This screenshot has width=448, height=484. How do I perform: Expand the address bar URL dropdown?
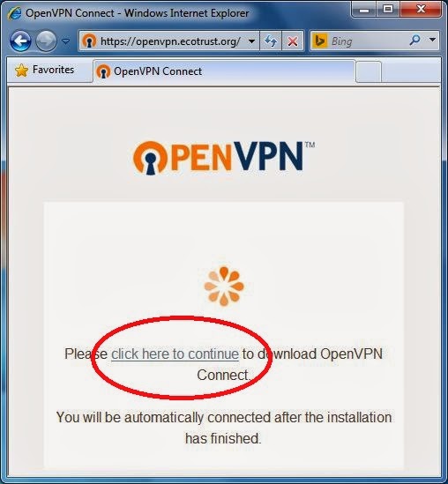[x=252, y=41]
